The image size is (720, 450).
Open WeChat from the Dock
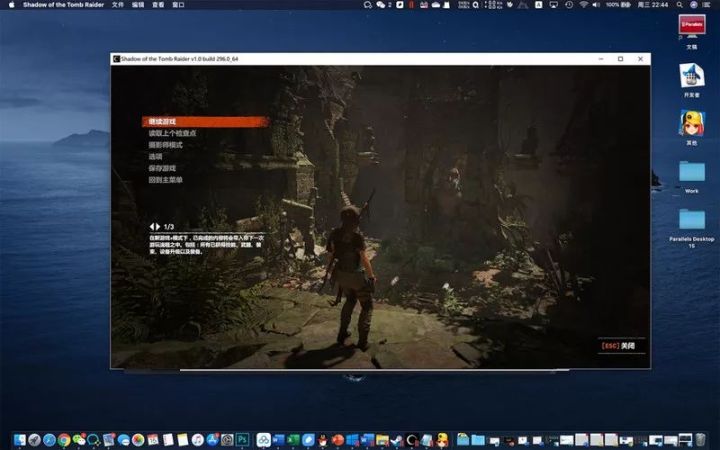coord(79,440)
